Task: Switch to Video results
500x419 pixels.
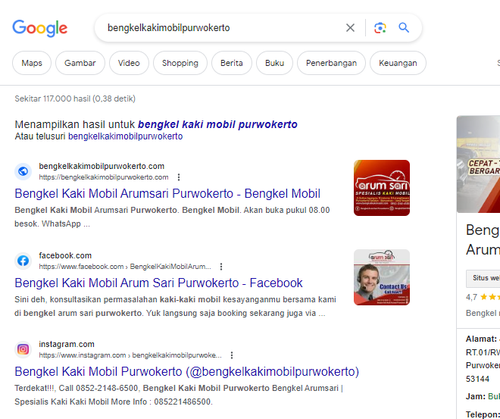Action: click(x=129, y=63)
